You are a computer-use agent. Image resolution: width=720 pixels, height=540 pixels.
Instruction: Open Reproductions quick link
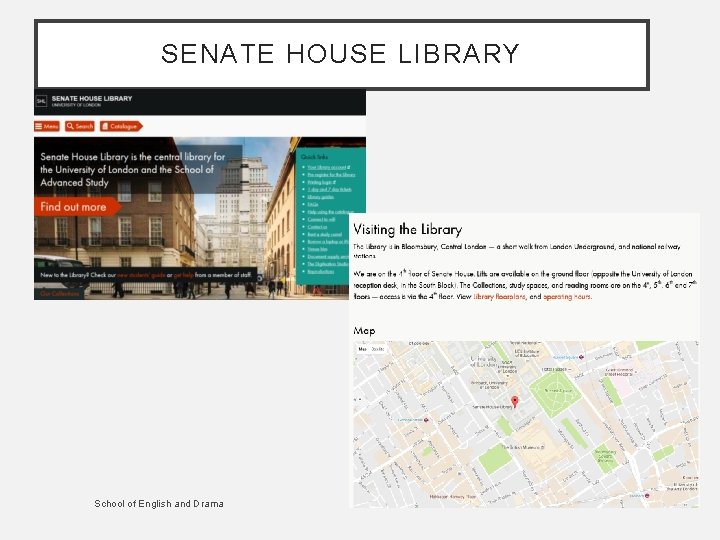tap(321, 271)
